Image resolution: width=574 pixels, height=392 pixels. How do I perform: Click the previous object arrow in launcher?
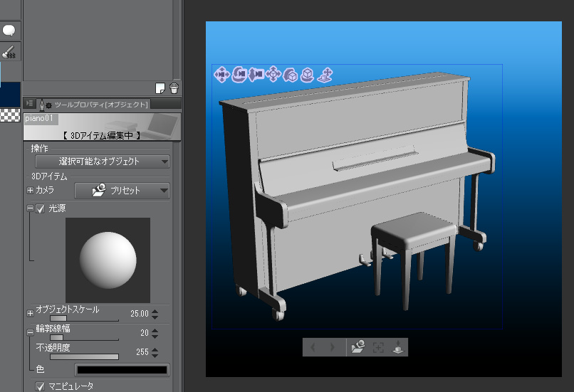coord(313,347)
